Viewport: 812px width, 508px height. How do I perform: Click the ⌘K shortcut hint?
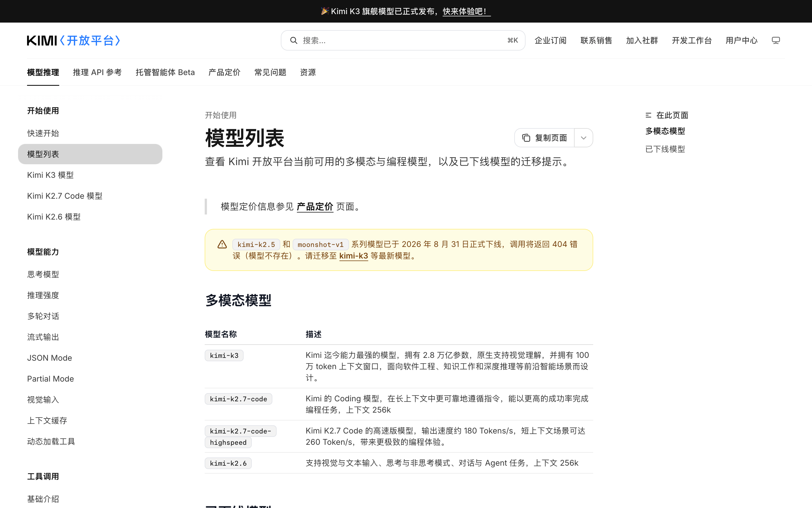click(x=512, y=40)
